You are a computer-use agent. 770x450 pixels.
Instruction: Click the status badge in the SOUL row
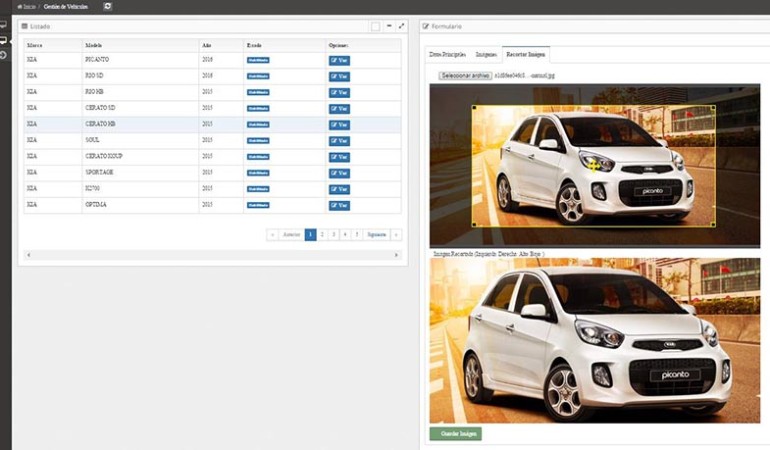click(258, 141)
